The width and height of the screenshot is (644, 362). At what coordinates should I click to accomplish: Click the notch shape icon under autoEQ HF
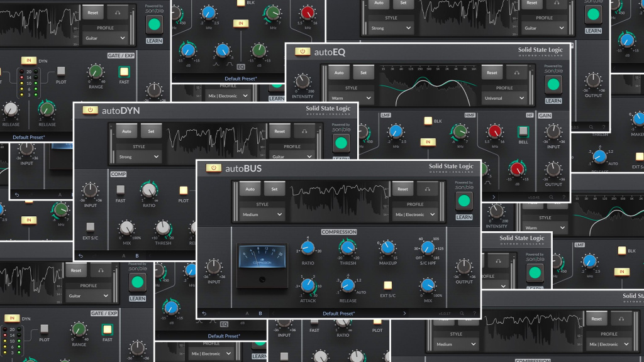pos(487,182)
